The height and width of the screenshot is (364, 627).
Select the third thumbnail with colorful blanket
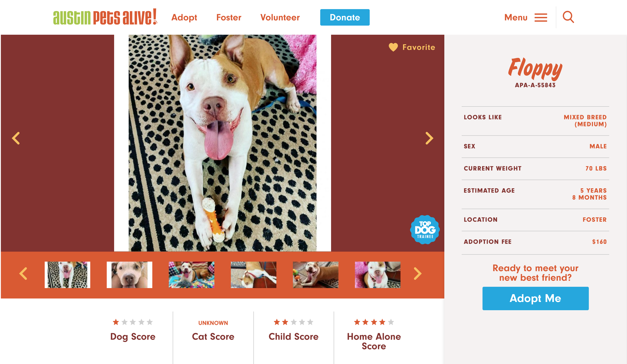point(191,275)
